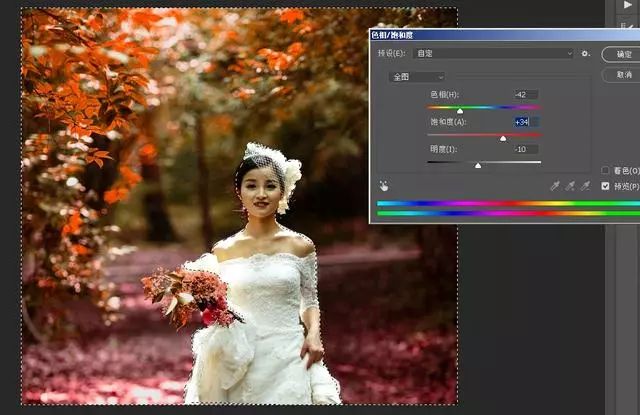Select the subtract-from-sample eyedropper
Image resolution: width=640 pixels, height=415 pixels.
[x=586, y=186]
